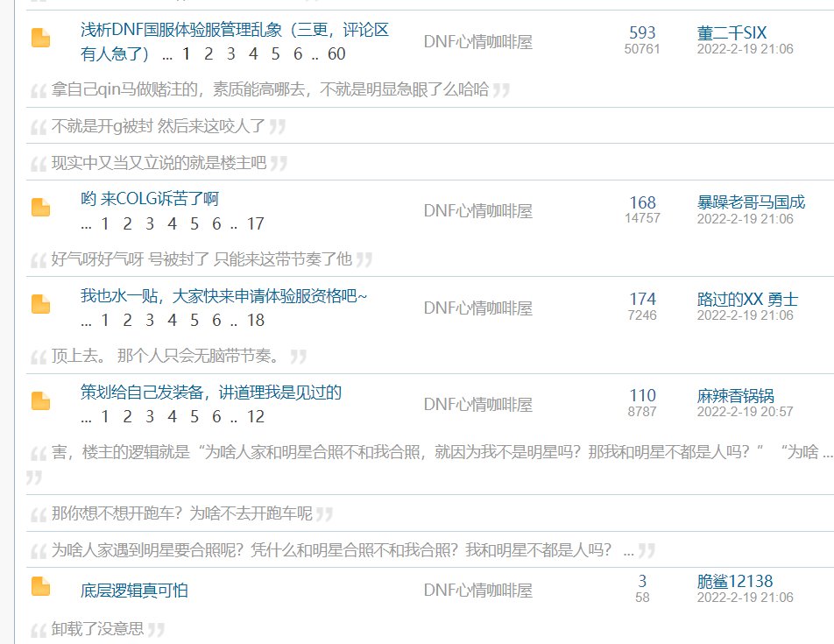Image resolution: width=834 pixels, height=644 pixels.
Task: View profile of user 麻辣香锅锅
Action: click(736, 396)
